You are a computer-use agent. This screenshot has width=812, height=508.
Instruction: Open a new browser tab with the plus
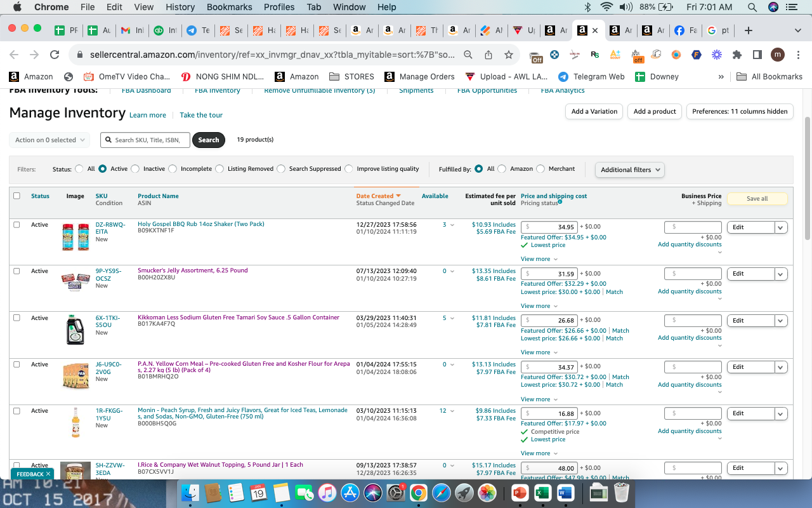(x=749, y=30)
